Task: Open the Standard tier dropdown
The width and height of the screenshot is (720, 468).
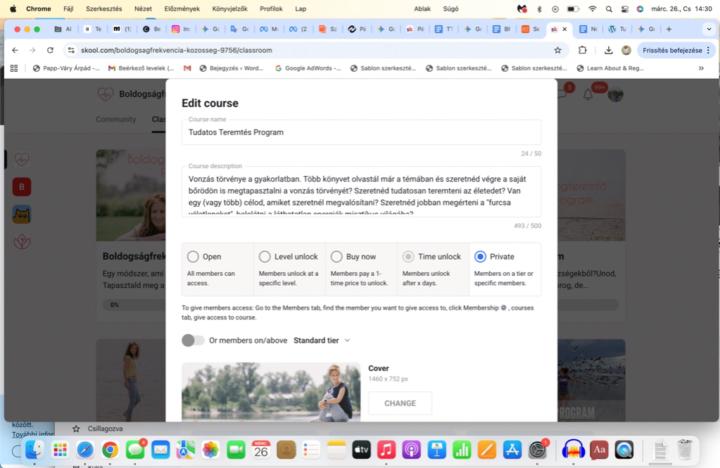Action: (x=321, y=340)
